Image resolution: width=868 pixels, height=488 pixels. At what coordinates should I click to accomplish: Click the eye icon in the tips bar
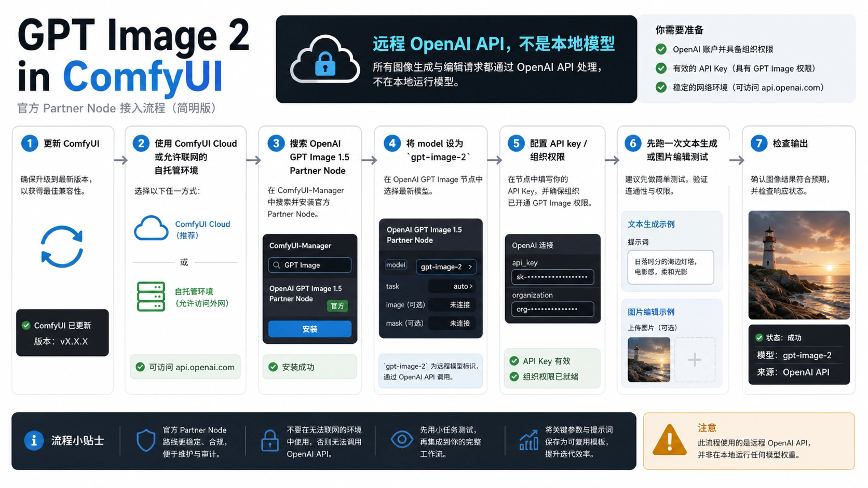pos(402,440)
